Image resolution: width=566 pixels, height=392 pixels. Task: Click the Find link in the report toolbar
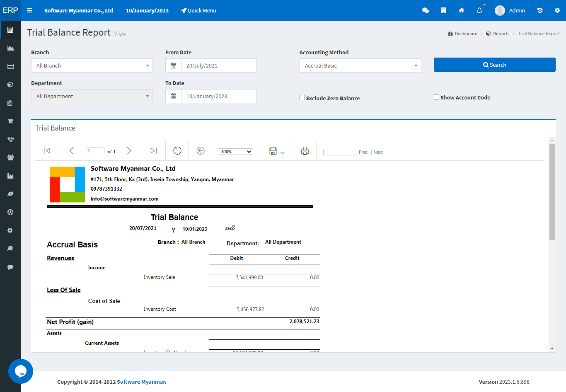point(363,152)
